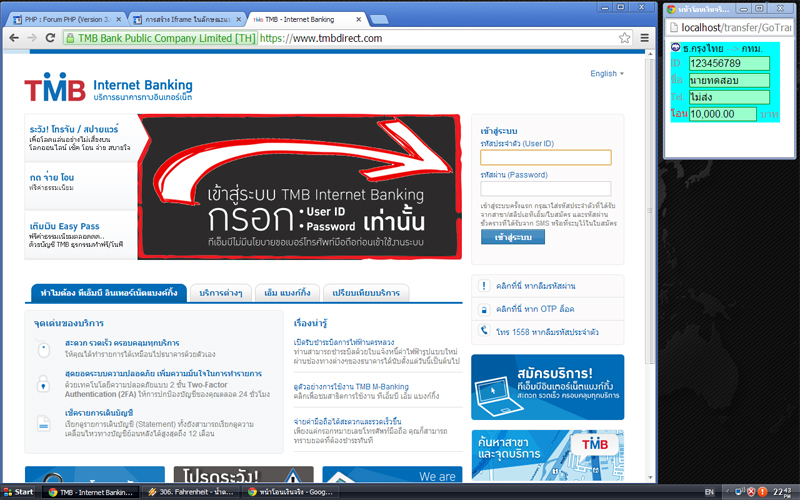Click the TMB logo
The width and height of the screenshot is (800, 500).
55,87
